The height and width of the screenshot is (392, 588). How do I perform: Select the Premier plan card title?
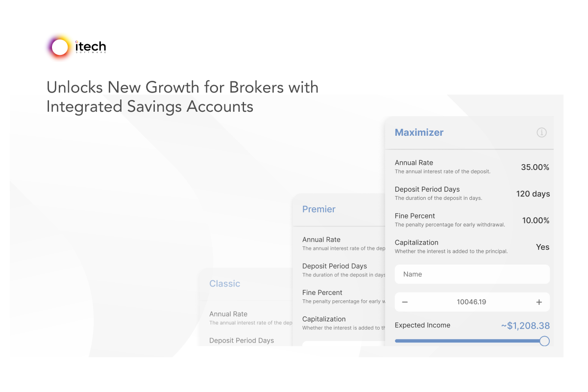tap(319, 209)
